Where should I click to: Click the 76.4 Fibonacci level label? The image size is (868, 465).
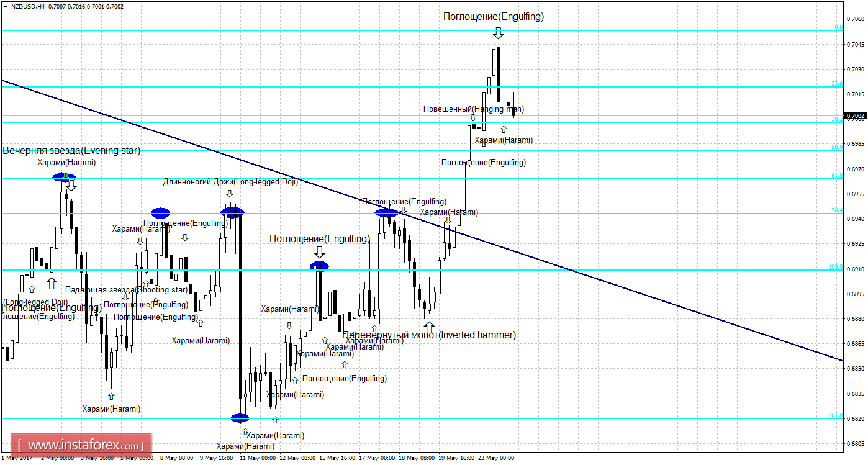(x=837, y=210)
